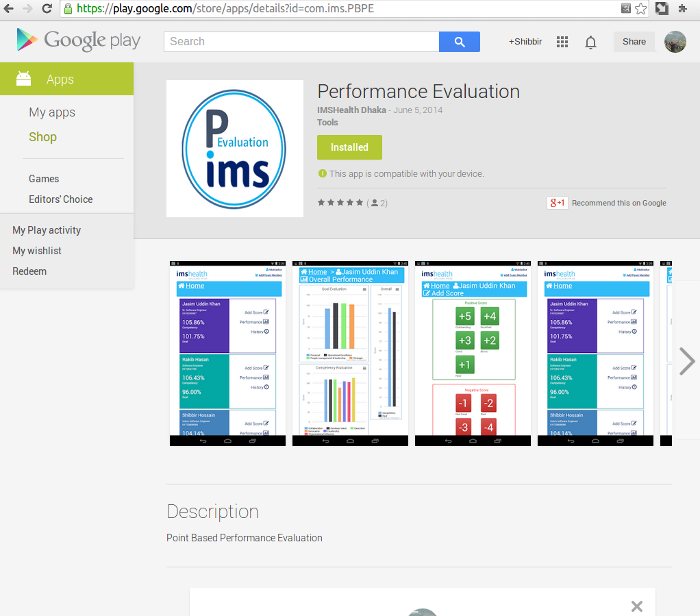This screenshot has height=616, width=700.
Task: Select the Apps category tab
Action: pyautogui.click(x=66, y=79)
